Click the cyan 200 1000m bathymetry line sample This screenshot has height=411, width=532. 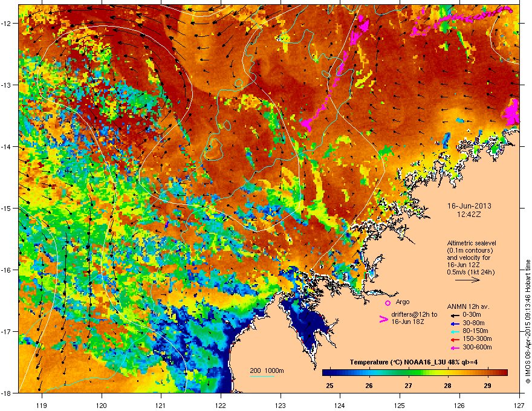[x=262, y=376]
